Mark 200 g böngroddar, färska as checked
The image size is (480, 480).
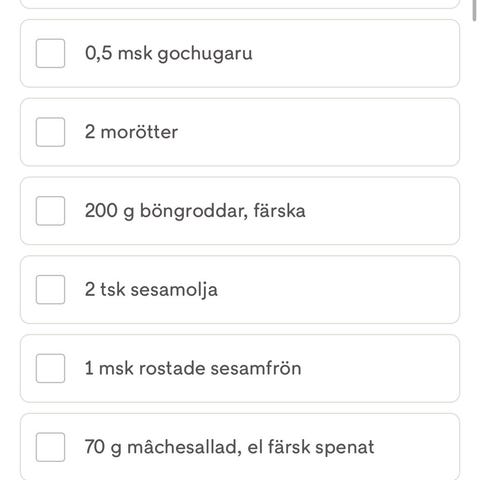tap(50, 211)
